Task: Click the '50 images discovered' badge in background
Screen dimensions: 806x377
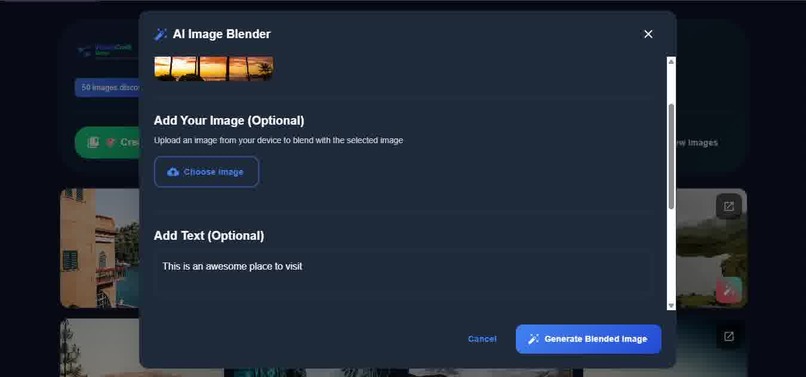Action: pyautogui.click(x=107, y=87)
